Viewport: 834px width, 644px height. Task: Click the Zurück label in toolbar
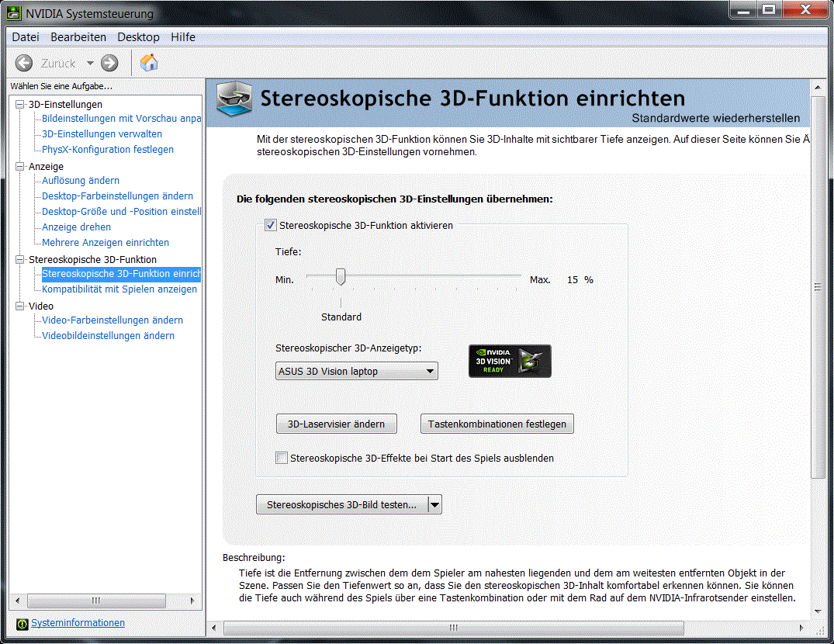[x=58, y=64]
